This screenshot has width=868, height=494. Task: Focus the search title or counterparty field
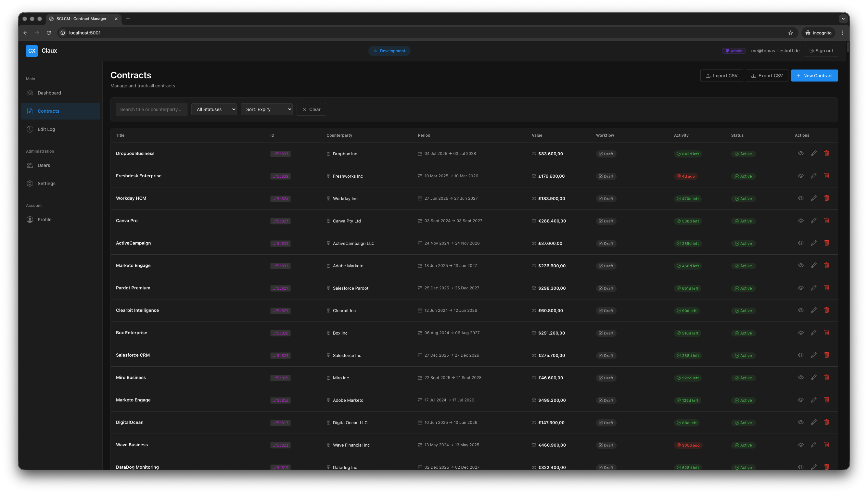pyautogui.click(x=151, y=109)
